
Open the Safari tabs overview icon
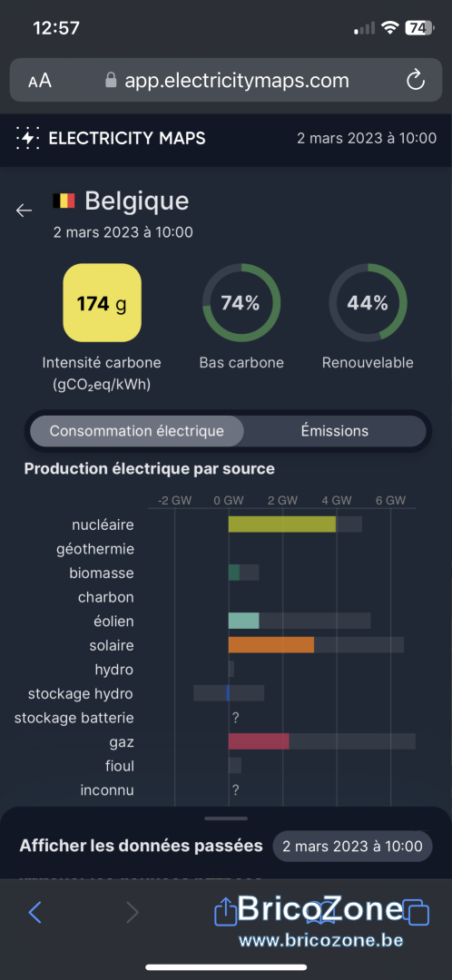pos(416,913)
